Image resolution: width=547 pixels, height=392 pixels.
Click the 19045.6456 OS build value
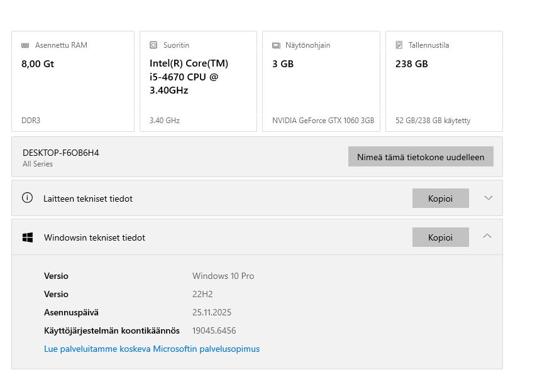point(214,330)
